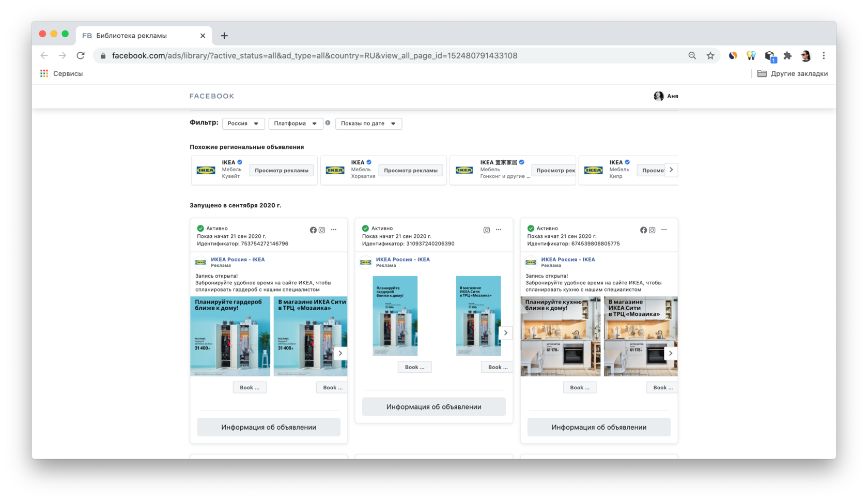Open the Chrome three-dot menu
Image resolution: width=868 pixels, height=501 pixels.
[824, 56]
